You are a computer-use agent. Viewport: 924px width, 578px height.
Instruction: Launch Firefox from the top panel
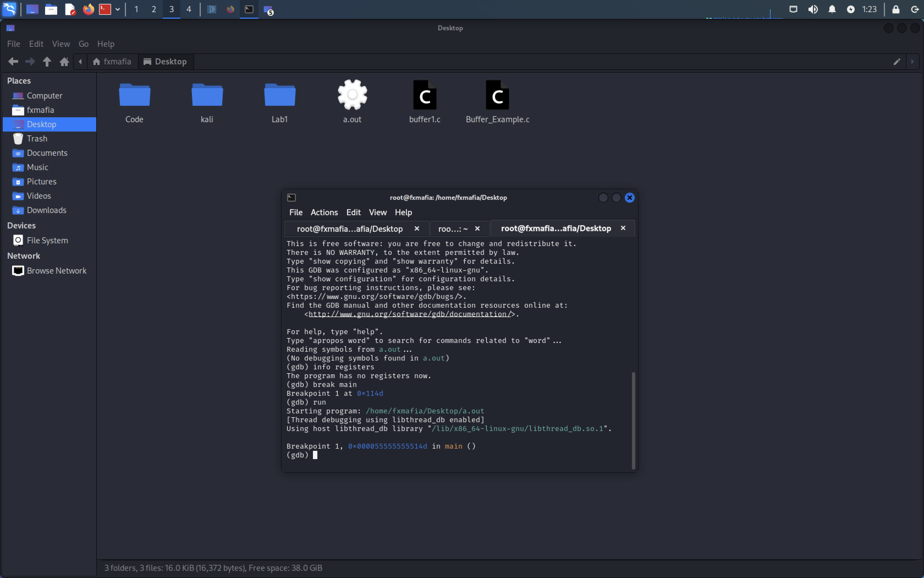[88, 9]
